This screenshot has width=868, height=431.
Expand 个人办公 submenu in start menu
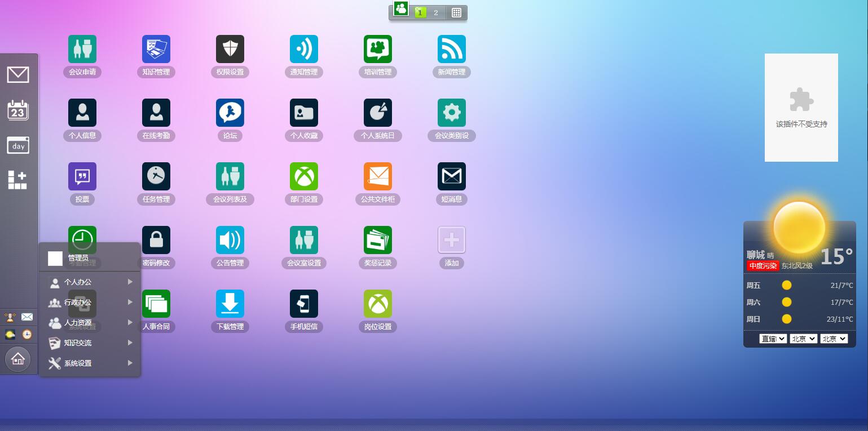pos(90,282)
